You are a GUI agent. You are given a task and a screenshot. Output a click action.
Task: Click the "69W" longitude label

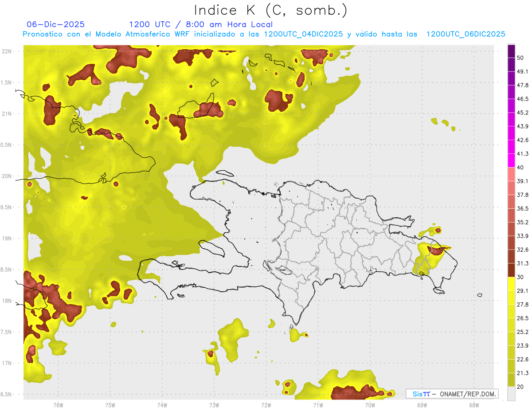pyautogui.click(x=422, y=405)
